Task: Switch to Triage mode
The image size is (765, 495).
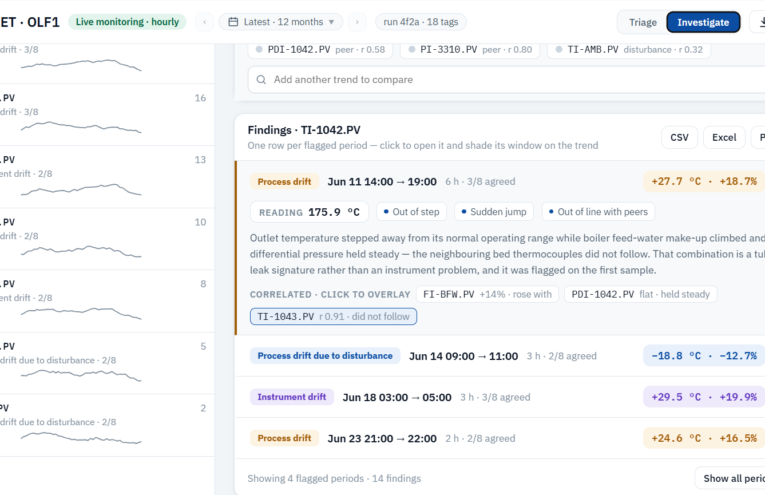Action: 643,22
